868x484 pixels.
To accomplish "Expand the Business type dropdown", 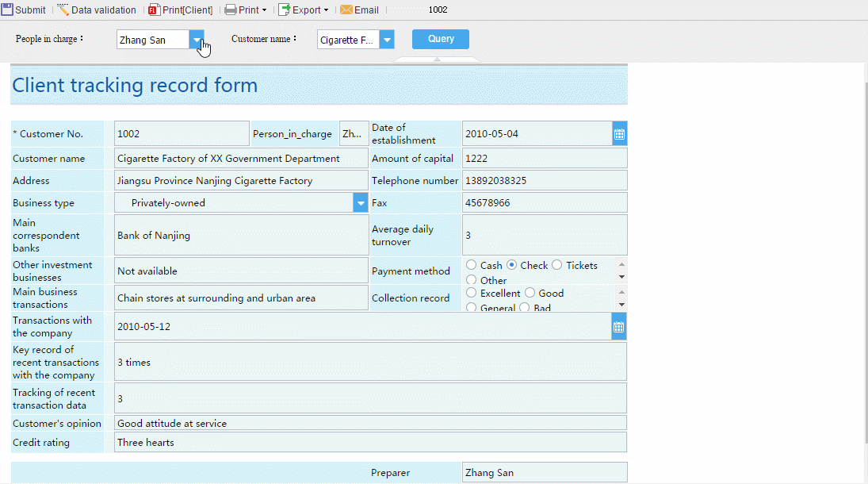I will point(361,203).
